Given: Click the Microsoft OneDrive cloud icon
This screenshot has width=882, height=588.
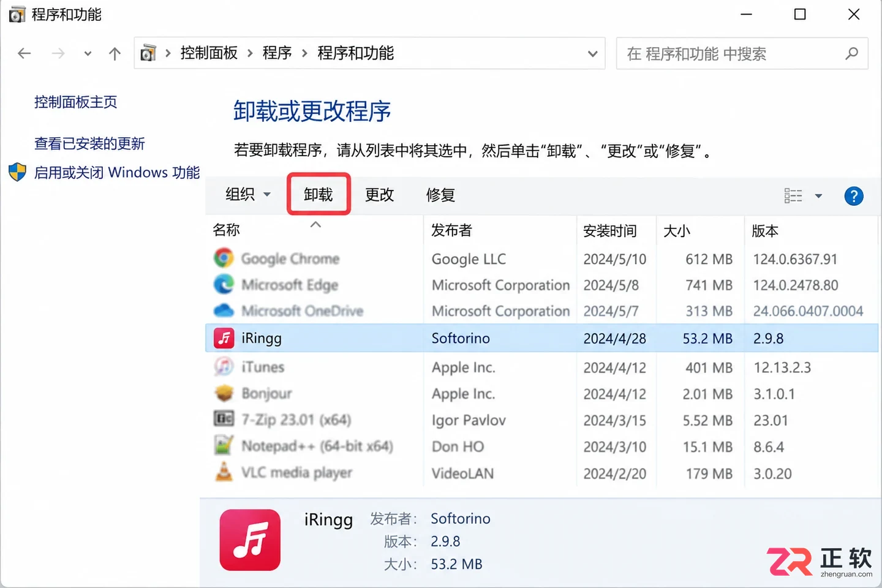Looking at the screenshot, I should 224,311.
